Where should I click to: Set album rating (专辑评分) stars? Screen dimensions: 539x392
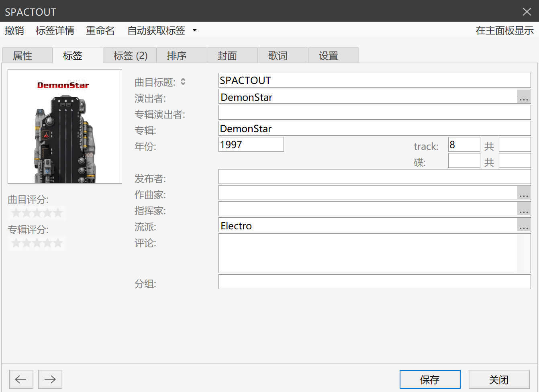tap(37, 243)
